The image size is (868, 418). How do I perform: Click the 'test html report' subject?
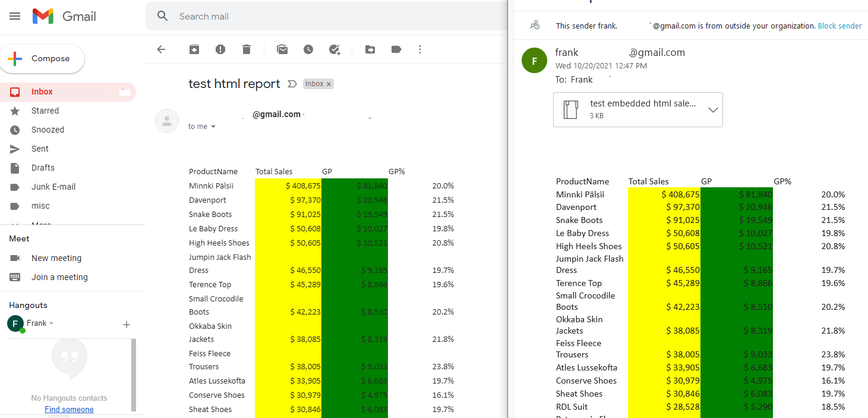coord(234,84)
